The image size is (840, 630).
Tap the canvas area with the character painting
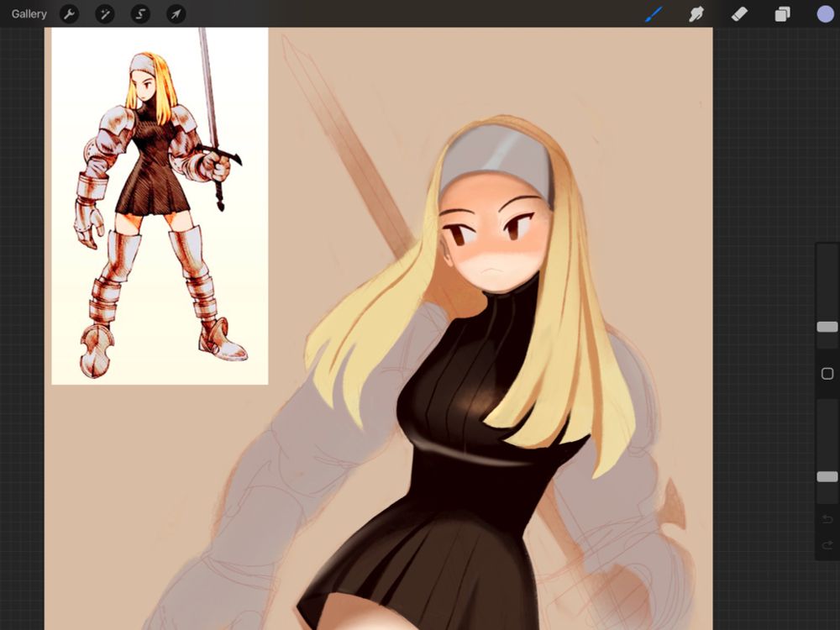click(487, 378)
